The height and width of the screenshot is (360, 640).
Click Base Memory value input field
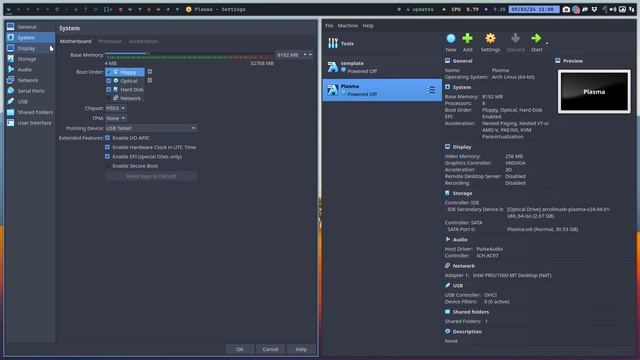coord(289,55)
